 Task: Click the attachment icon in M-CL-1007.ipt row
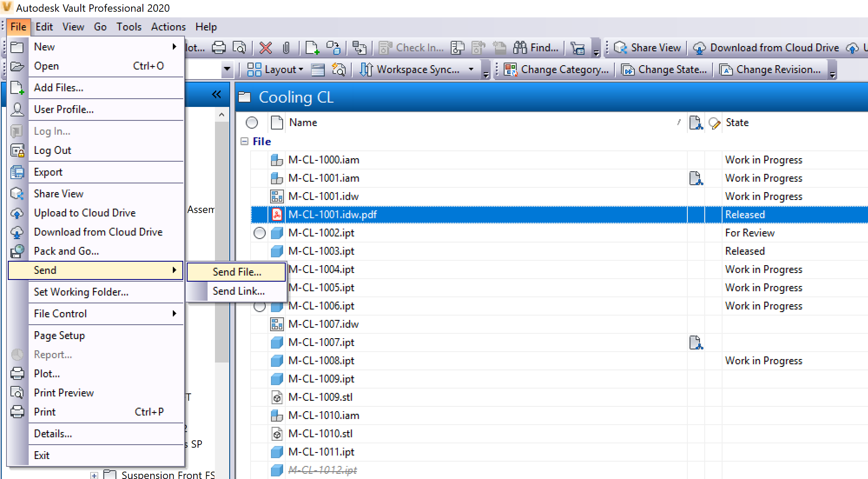point(696,343)
